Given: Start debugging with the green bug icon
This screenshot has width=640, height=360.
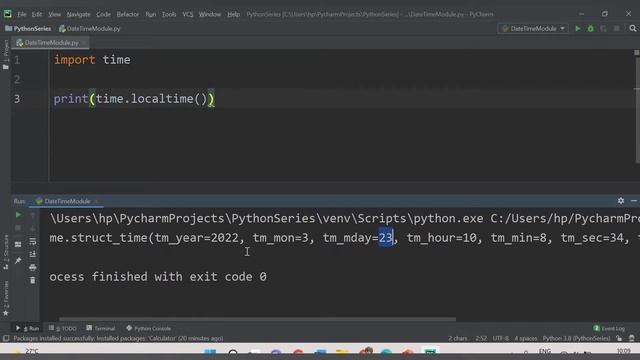Looking at the screenshot, I should coord(591,29).
